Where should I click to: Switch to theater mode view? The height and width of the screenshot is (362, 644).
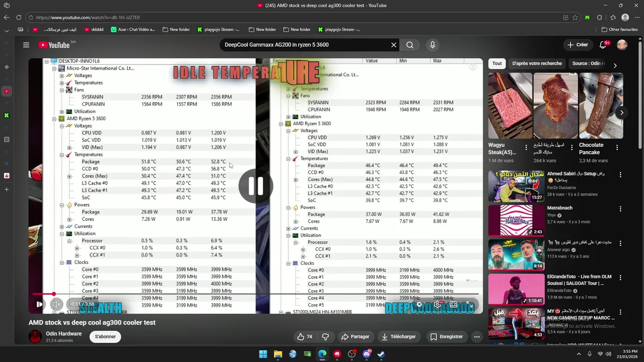pyautogui.click(x=453, y=304)
